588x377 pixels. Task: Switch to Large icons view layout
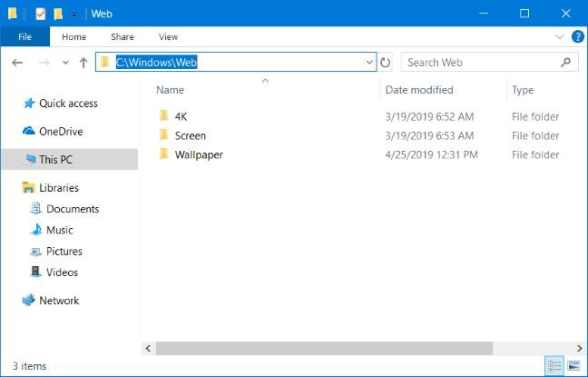click(573, 365)
